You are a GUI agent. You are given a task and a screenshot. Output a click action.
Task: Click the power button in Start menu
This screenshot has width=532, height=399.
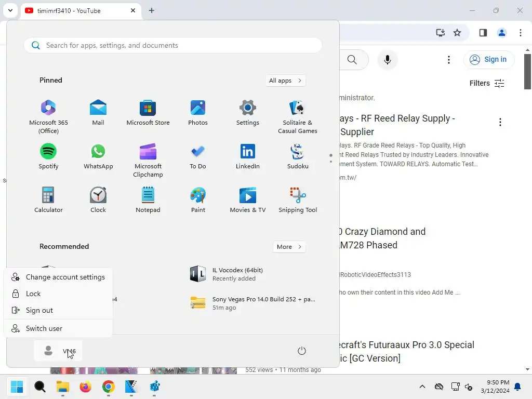(x=302, y=351)
